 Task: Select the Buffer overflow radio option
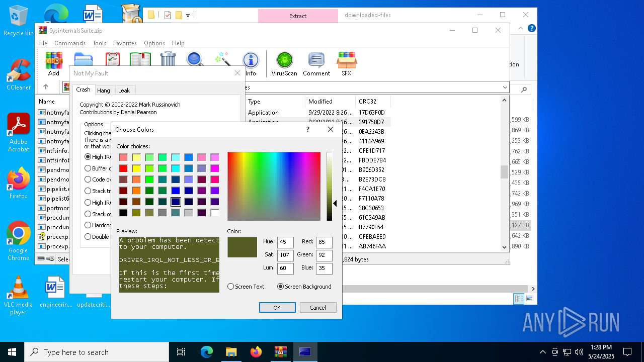click(x=88, y=168)
